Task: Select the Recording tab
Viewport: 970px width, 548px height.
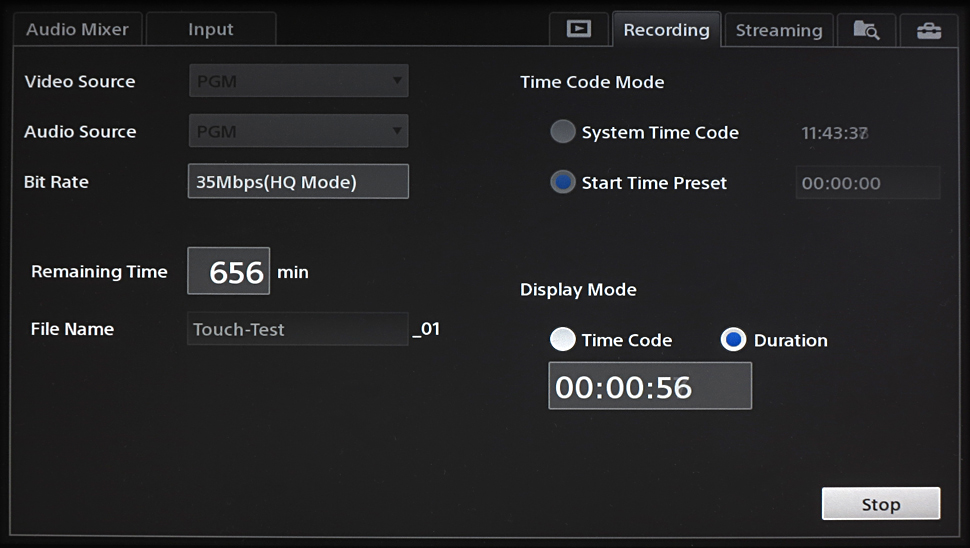Action: tap(666, 30)
